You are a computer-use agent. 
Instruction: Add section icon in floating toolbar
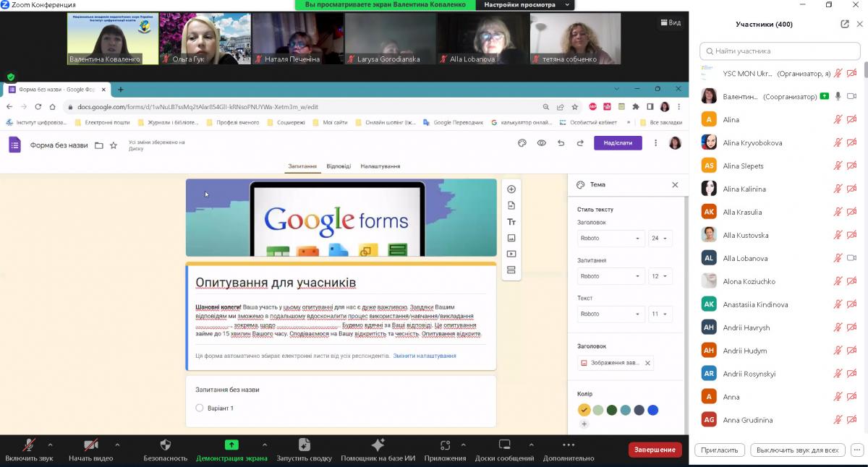point(511,270)
